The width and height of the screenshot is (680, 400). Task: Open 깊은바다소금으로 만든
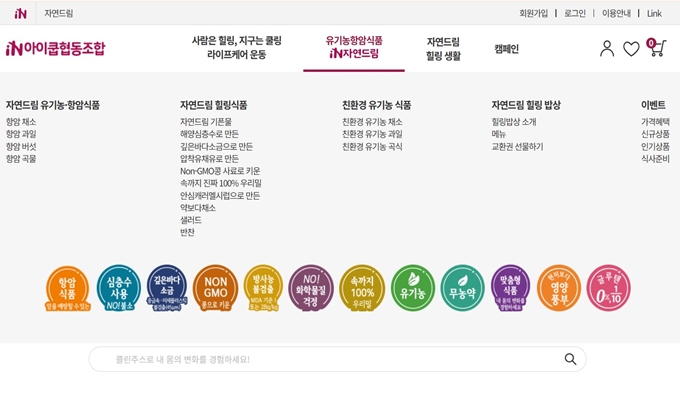216,147
